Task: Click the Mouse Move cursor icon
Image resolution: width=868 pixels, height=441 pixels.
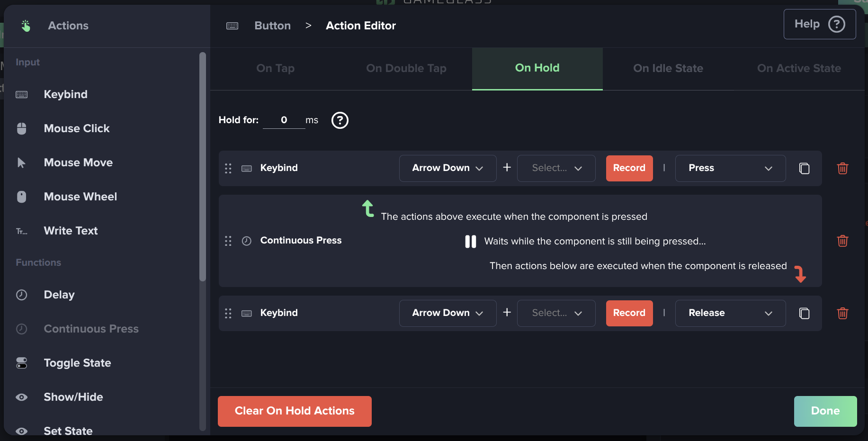Action: pyautogui.click(x=21, y=162)
